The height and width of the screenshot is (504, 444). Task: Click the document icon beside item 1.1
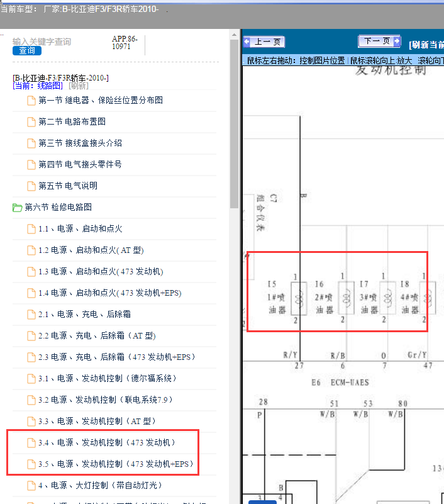pyautogui.click(x=31, y=229)
